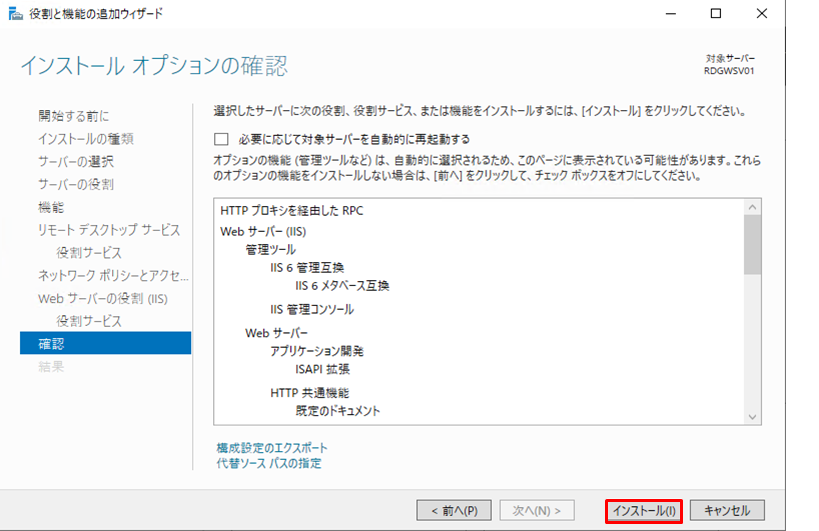819x531 pixels.
Task: Select サーバーの選択 in the navigation
Action: click(x=76, y=162)
